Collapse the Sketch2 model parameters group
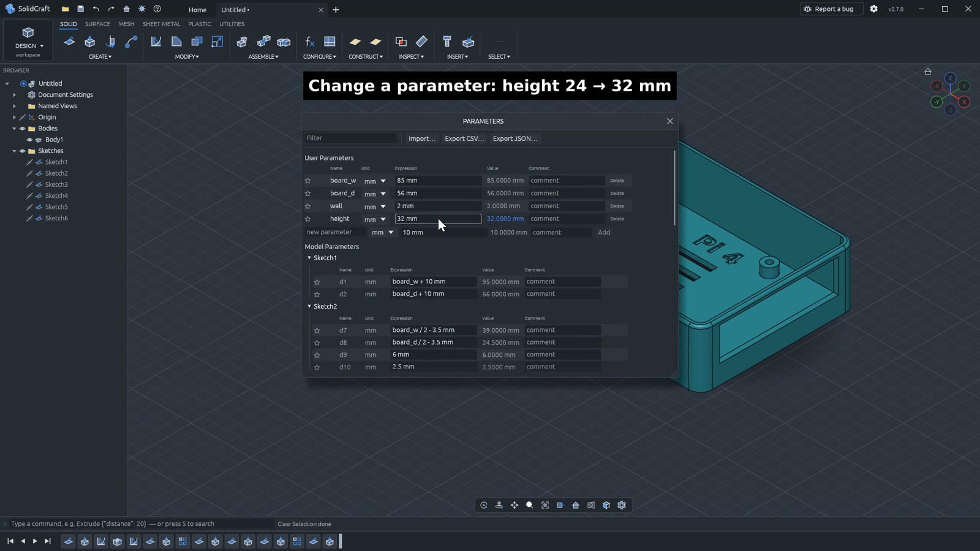The height and width of the screenshot is (551, 980). [309, 306]
